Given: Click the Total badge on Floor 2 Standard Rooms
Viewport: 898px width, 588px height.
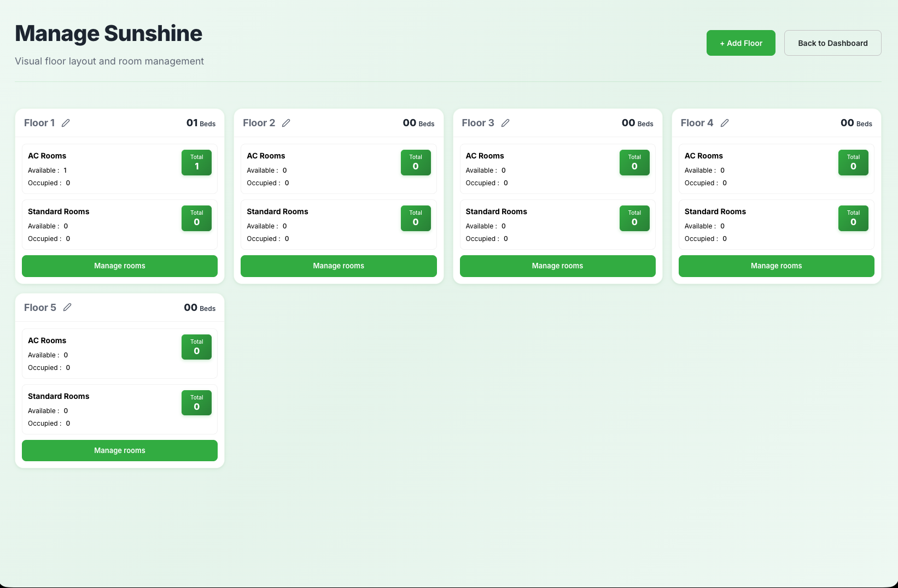Looking at the screenshot, I should point(416,218).
